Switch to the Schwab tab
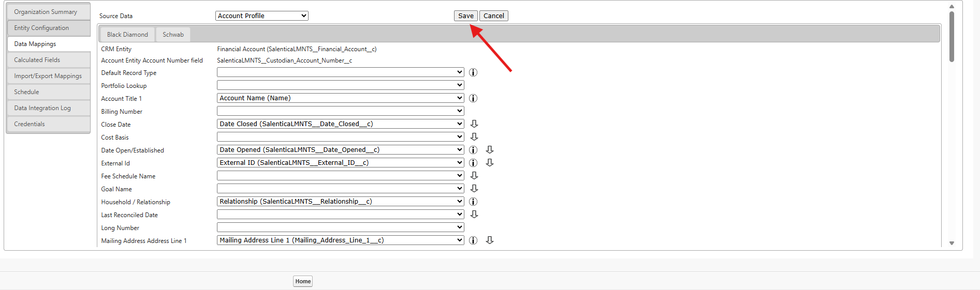This screenshot has width=980, height=290. [x=173, y=35]
